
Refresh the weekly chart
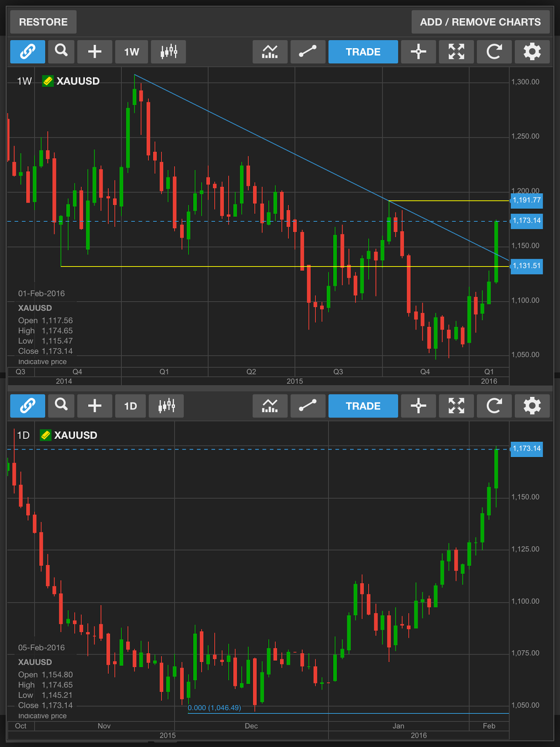tap(494, 51)
